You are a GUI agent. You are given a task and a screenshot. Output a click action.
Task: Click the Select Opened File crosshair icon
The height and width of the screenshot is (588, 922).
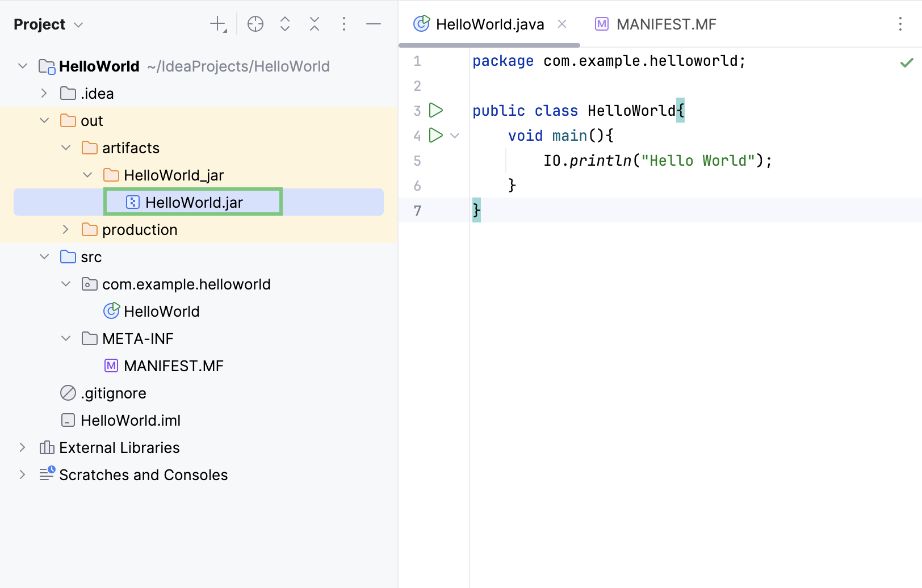255,24
